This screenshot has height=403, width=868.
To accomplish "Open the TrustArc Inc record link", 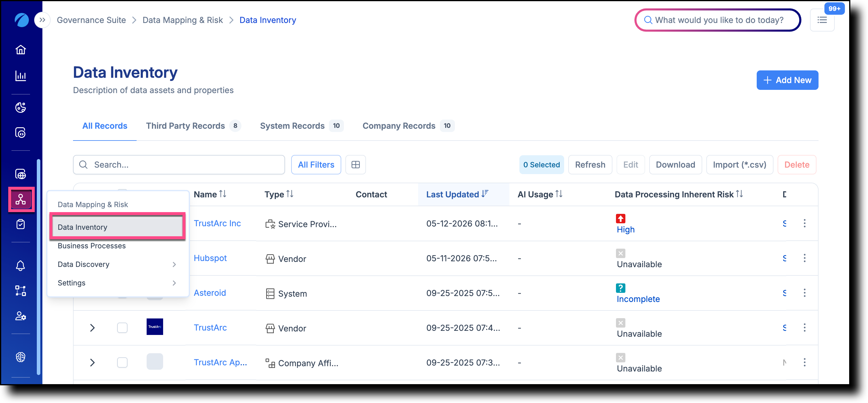I will tap(217, 223).
